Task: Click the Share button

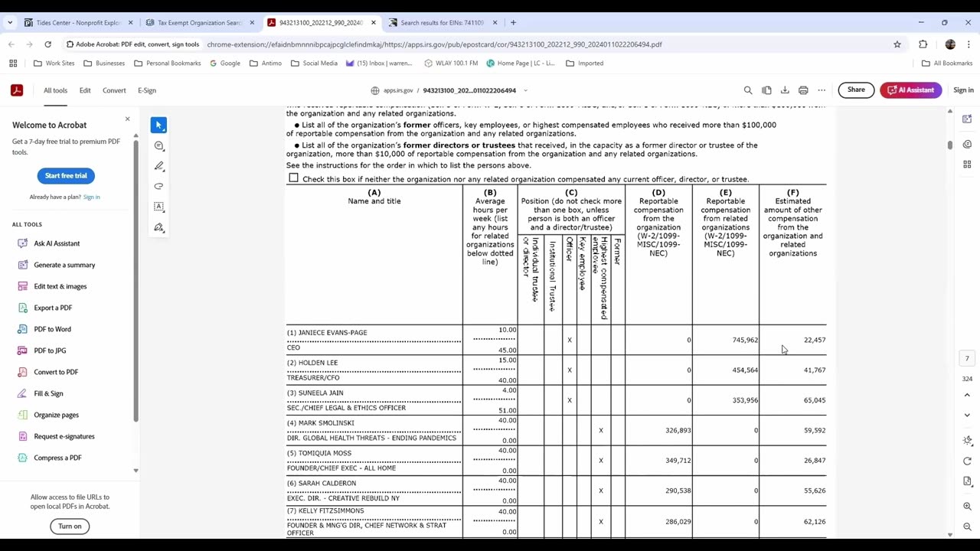Action: click(x=856, y=90)
